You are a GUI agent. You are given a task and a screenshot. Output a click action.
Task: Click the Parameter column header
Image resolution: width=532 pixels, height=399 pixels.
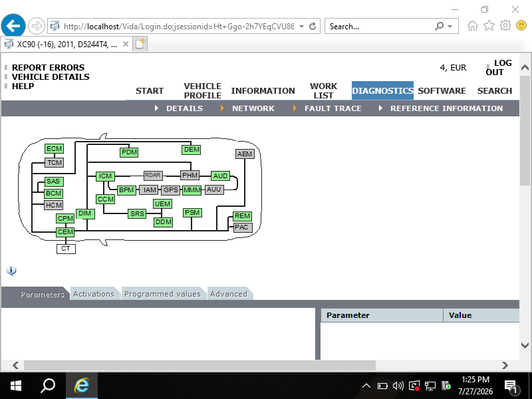(x=382, y=315)
